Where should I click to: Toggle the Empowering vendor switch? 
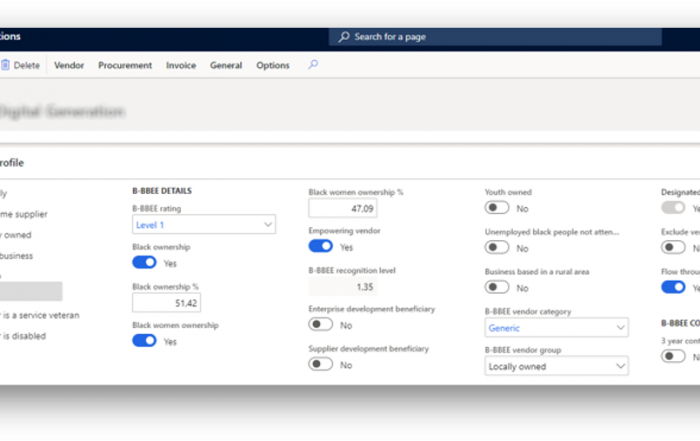click(x=321, y=246)
